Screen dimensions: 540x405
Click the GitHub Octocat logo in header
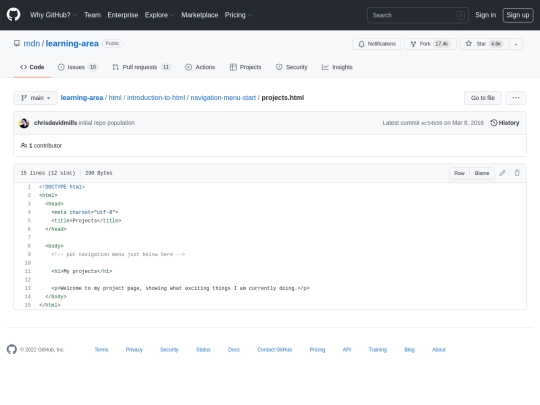[13, 15]
